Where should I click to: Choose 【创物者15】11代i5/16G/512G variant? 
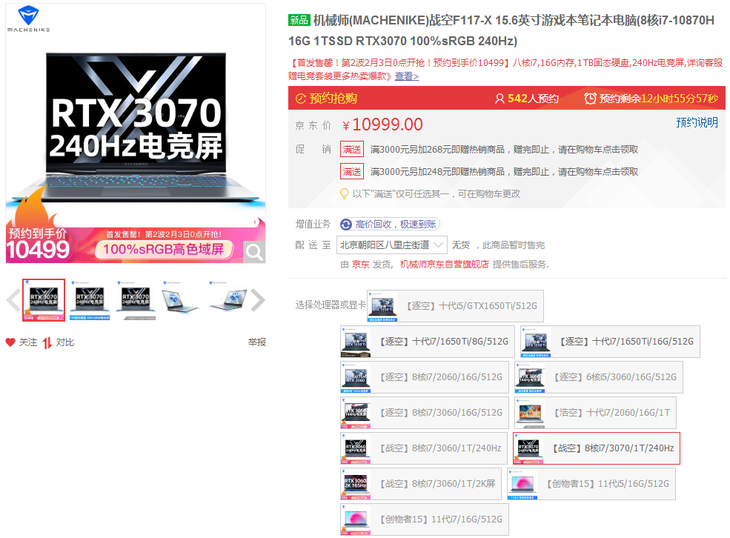592,484
